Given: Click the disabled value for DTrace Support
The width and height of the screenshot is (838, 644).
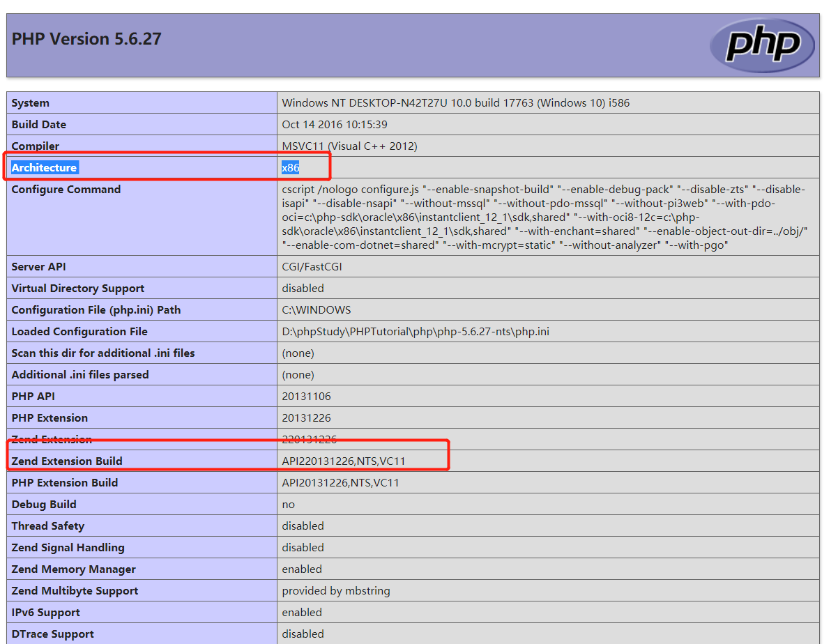Looking at the screenshot, I should pos(303,634).
